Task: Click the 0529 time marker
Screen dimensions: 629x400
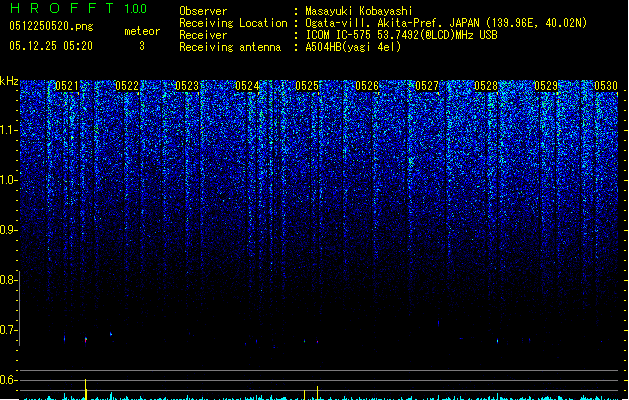Action: pos(546,86)
